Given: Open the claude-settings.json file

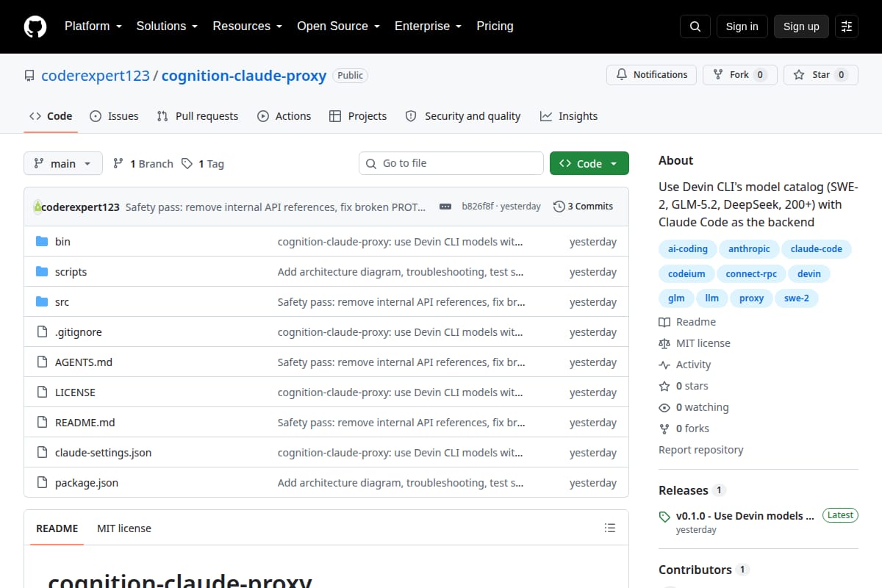Looking at the screenshot, I should pyautogui.click(x=104, y=453).
